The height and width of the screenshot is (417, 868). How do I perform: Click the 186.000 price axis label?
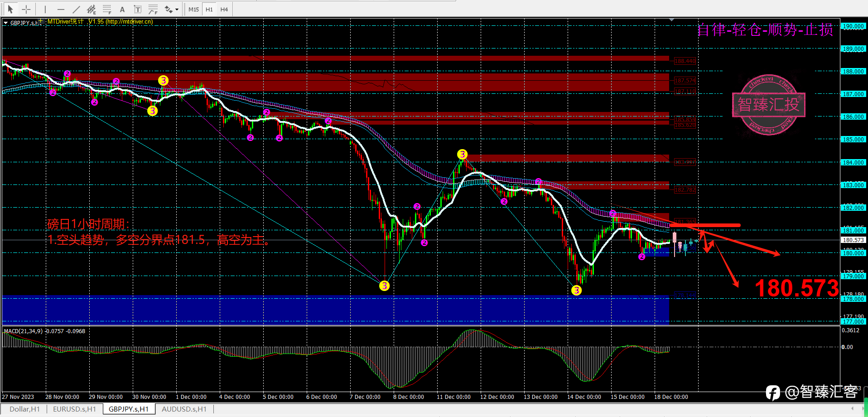click(853, 116)
